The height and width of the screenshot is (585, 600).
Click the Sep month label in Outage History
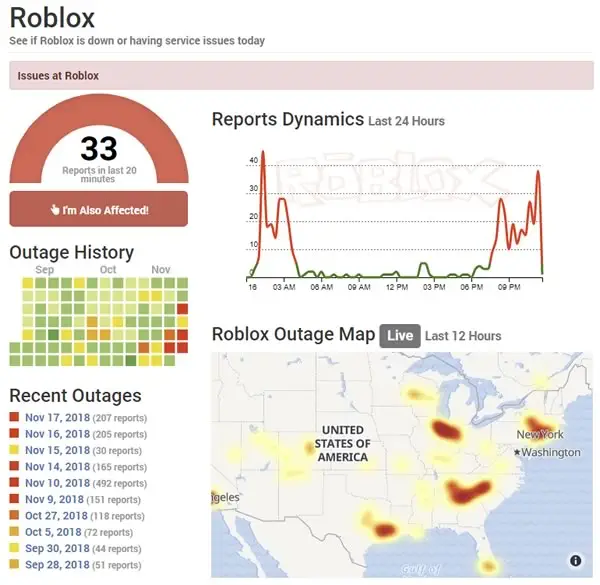click(45, 270)
